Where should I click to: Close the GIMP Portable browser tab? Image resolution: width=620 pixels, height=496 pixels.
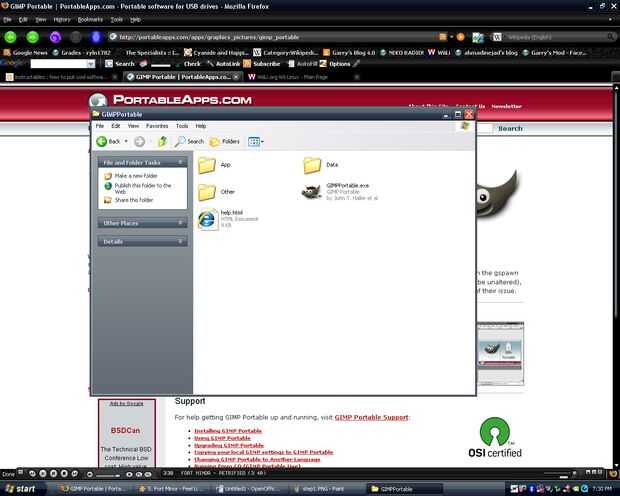236,77
